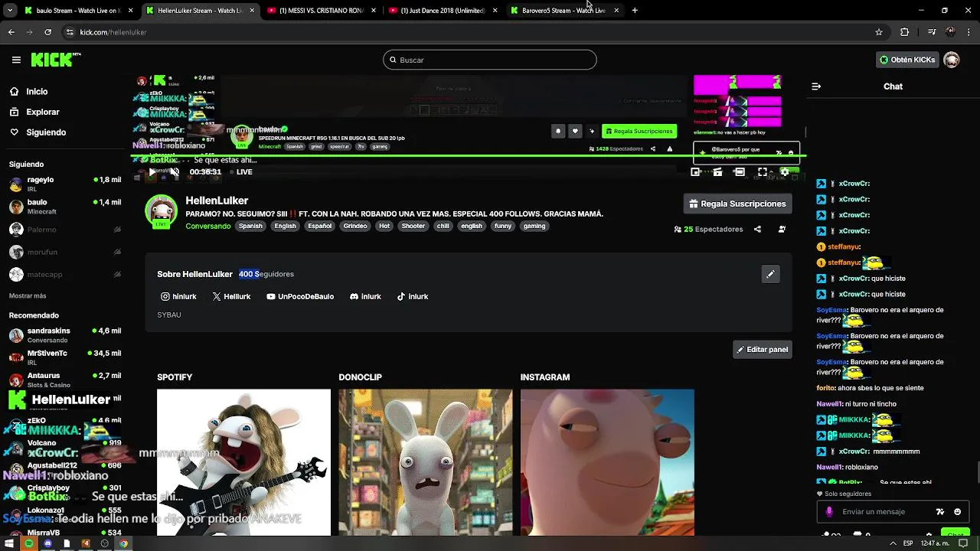980x551 pixels.
Task: Open X profile Hellurk
Action: point(231,296)
